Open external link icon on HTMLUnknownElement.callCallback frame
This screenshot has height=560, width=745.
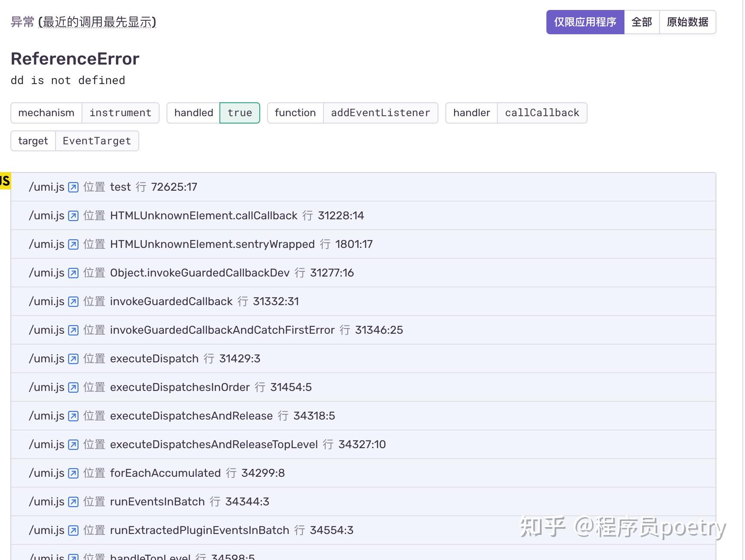coord(72,215)
